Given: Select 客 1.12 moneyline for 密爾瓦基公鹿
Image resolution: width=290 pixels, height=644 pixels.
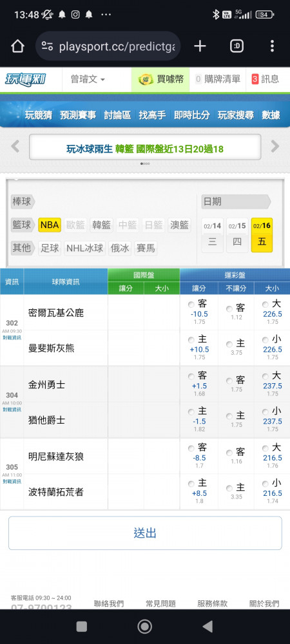Looking at the screenshot, I should [229, 309].
